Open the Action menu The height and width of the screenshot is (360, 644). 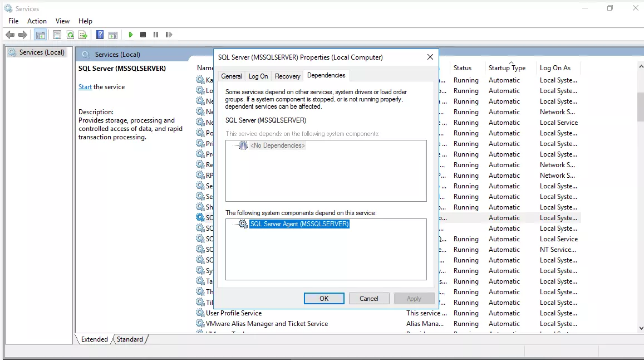click(37, 21)
